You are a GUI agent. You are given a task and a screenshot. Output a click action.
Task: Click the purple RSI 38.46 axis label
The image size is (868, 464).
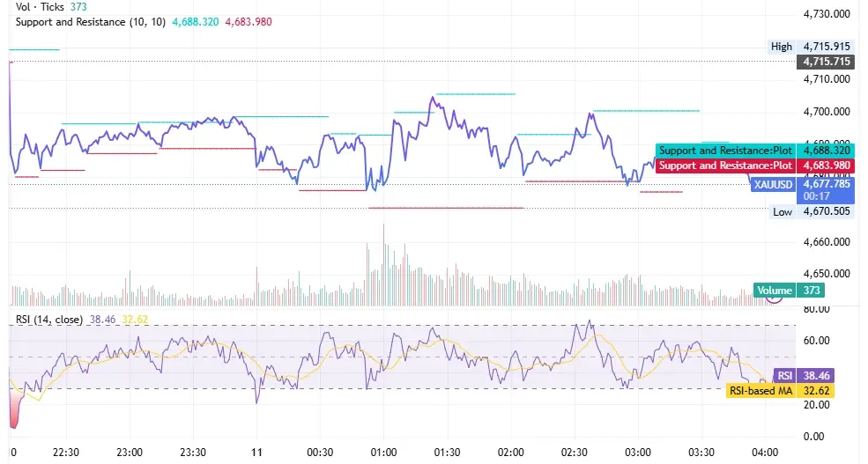804,375
